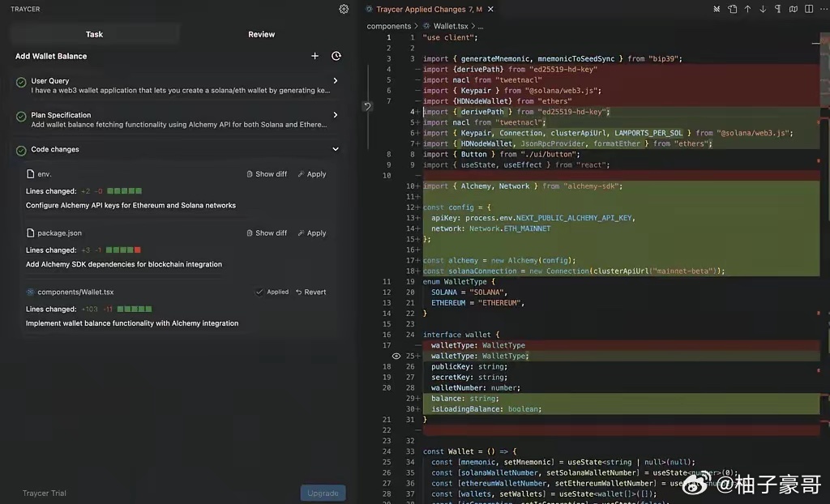Click Implement wallet balance functionality description
Image resolution: width=830 pixels, height=504 pixels.
132,323
